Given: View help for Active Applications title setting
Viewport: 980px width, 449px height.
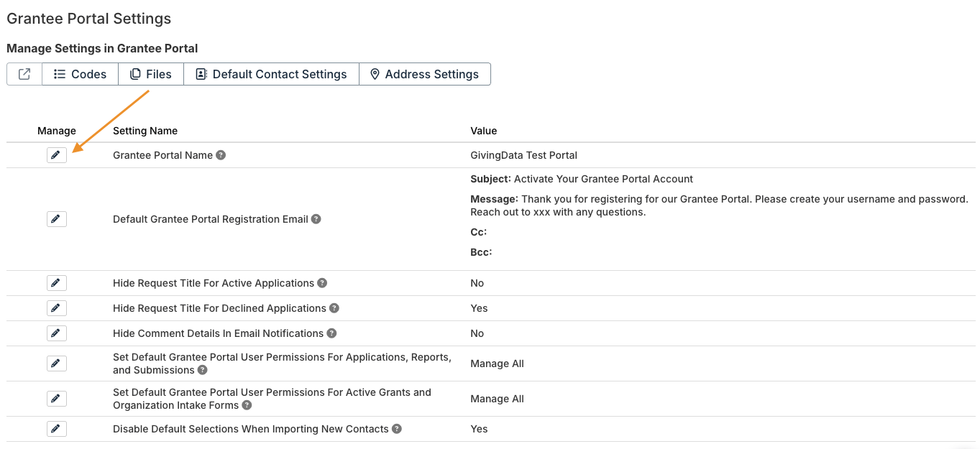Looking at the screenshot, I should click(322, 283).
